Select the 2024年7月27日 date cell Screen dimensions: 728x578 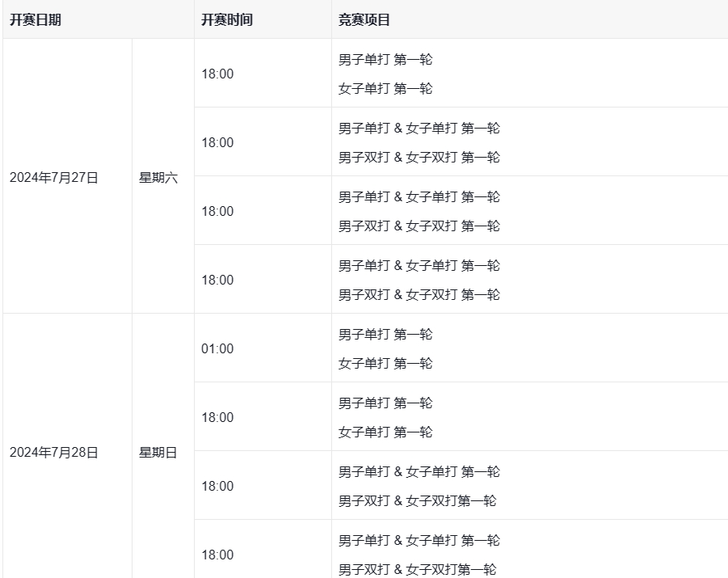(53, 178)
